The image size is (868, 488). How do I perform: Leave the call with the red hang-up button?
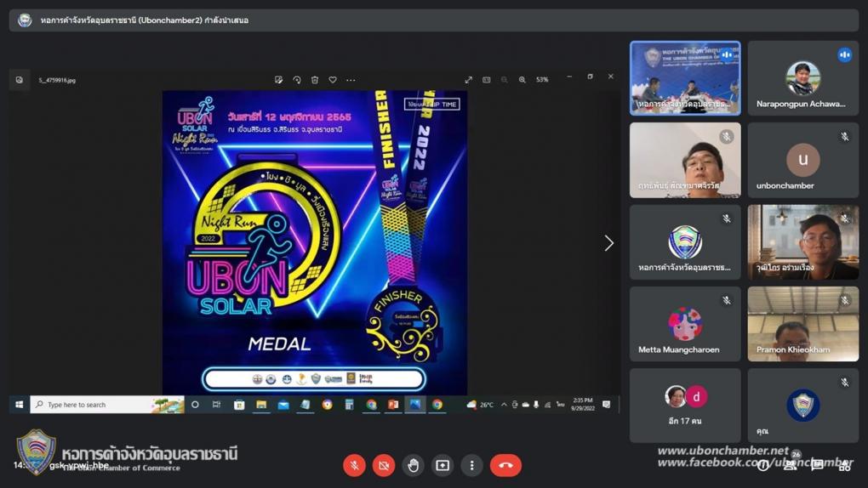click(x=505, y=465)
